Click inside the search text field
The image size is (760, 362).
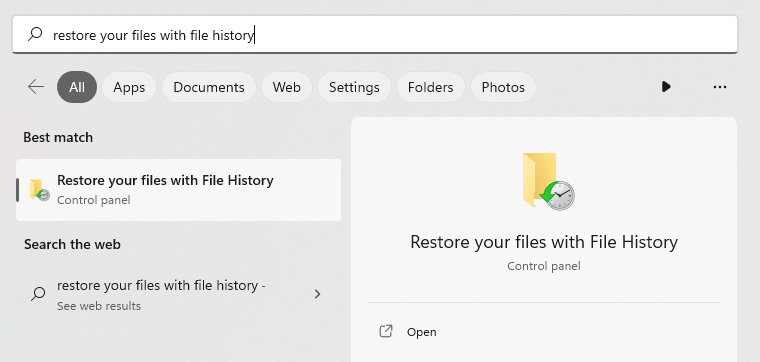tap(375, 34)
